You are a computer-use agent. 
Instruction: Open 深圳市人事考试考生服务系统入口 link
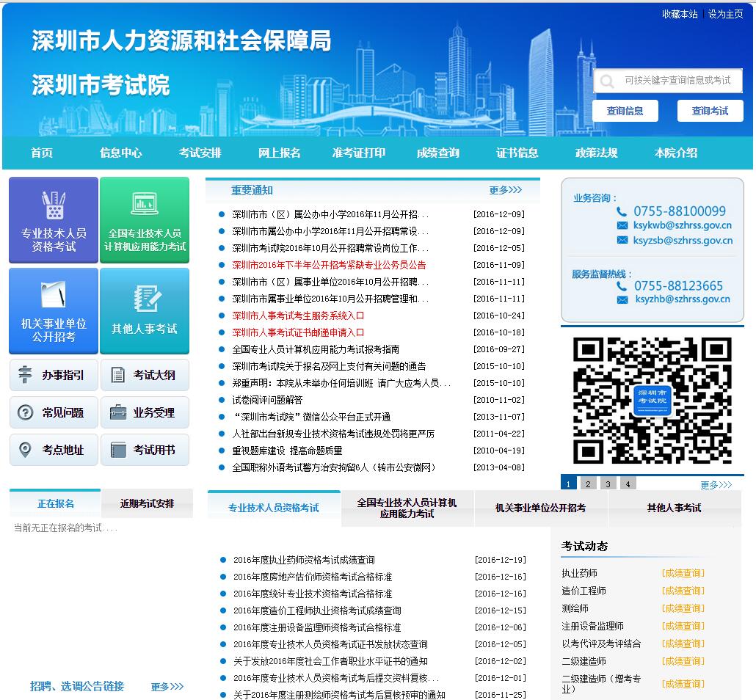coord(298,316)
